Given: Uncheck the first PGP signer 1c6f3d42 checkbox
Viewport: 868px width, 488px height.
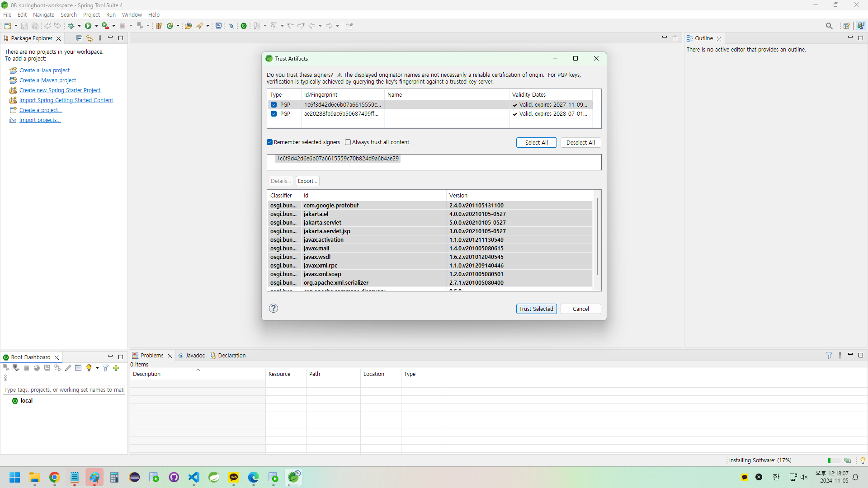Looking at the screenshot, I should (x=274, y=104).
